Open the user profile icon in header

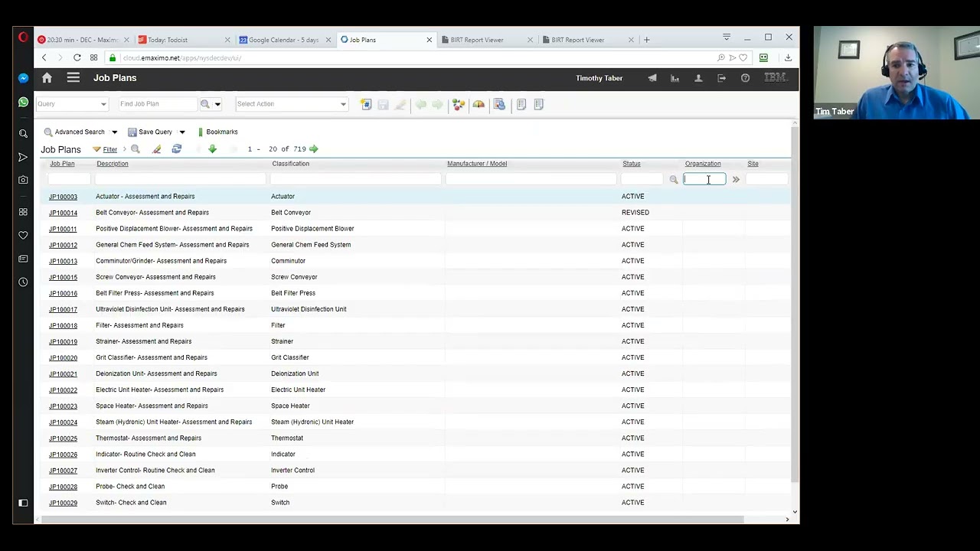click(x=698, y=78)
